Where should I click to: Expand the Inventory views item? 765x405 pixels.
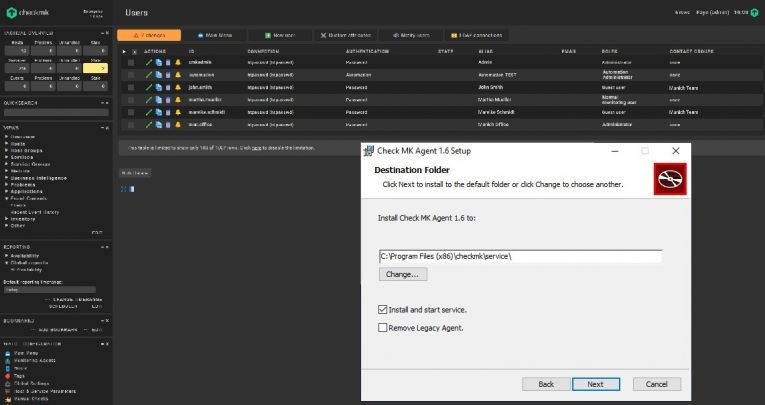[x=6, y=219]
